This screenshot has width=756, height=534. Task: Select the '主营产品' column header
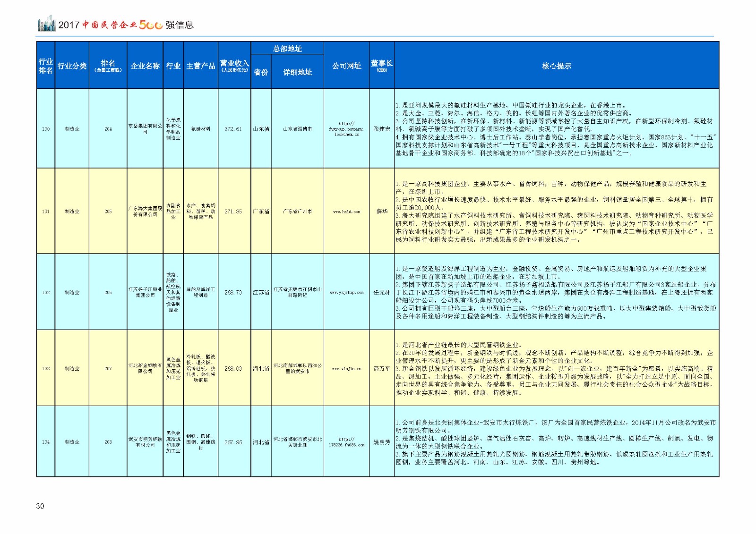pyautogui.click(x=201, y=66)
